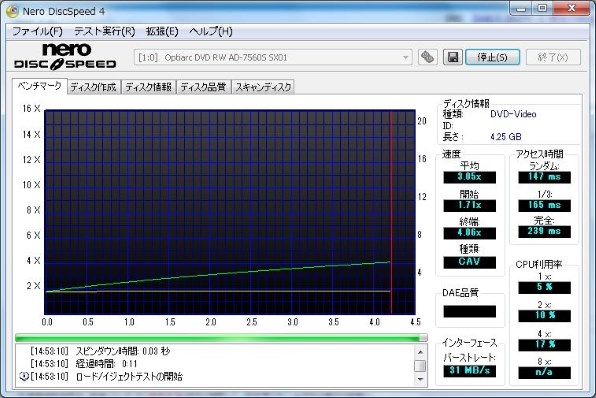Click the CPU usage 17 % value
The height and width of the screenshot is (398, 596).
(x=544, y=345)
